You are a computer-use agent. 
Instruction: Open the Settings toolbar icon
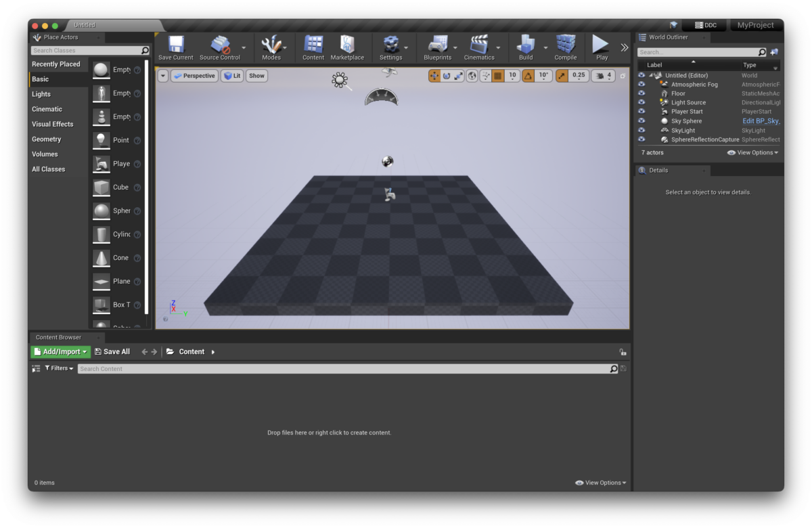click(390, 47)
